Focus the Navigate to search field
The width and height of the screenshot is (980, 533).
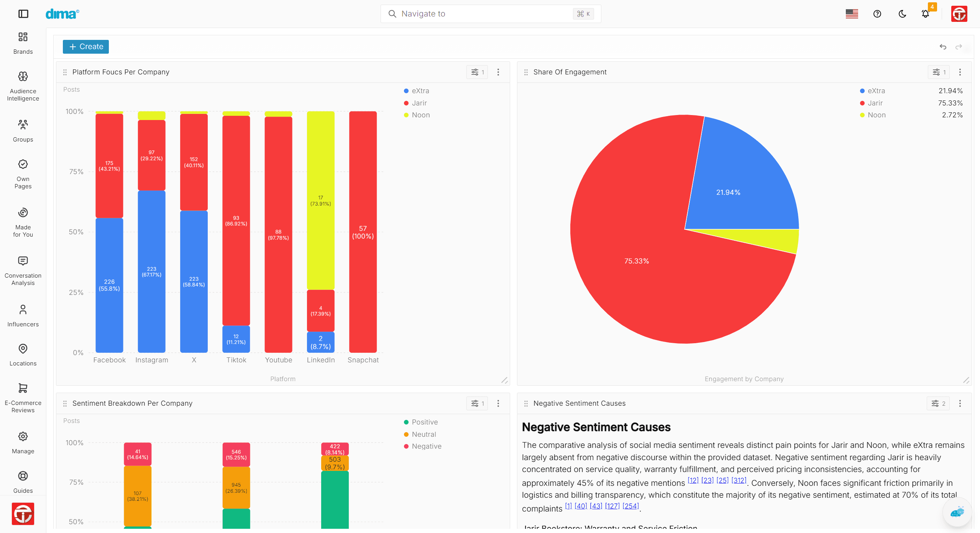point(491,14)
